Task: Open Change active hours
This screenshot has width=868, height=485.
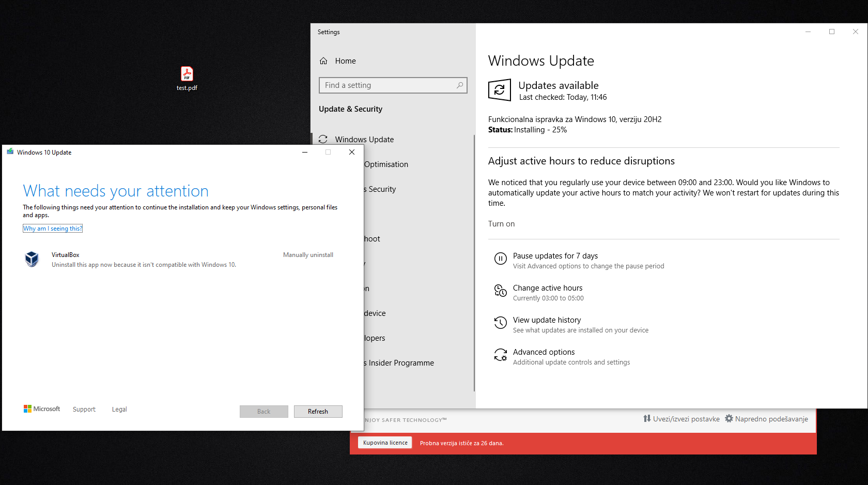Action: [x=548, y=288]
